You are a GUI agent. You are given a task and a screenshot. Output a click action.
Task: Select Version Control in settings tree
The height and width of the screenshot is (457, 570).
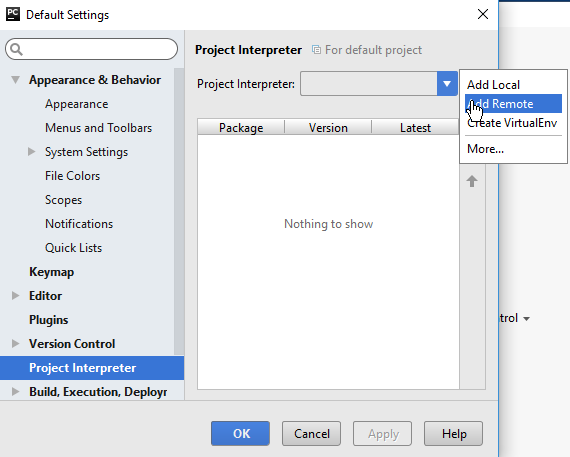click(x=72, y=344)
